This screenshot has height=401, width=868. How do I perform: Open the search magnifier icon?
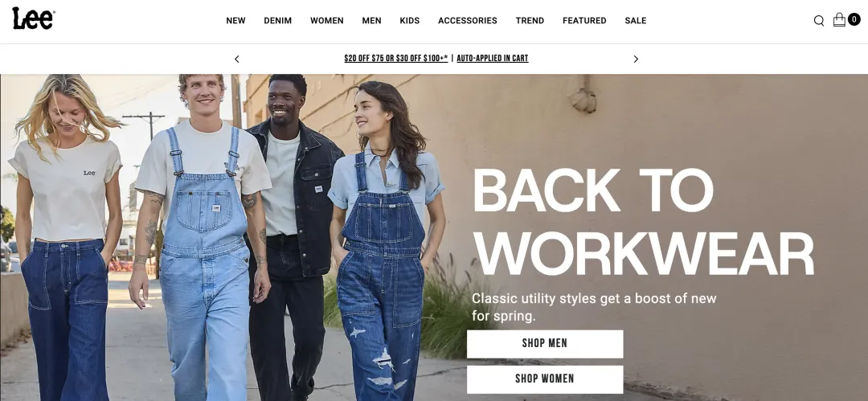click(819, 21)
